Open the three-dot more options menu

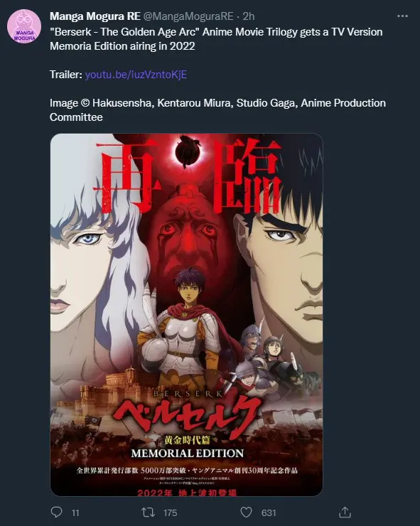tap(402, 16)
